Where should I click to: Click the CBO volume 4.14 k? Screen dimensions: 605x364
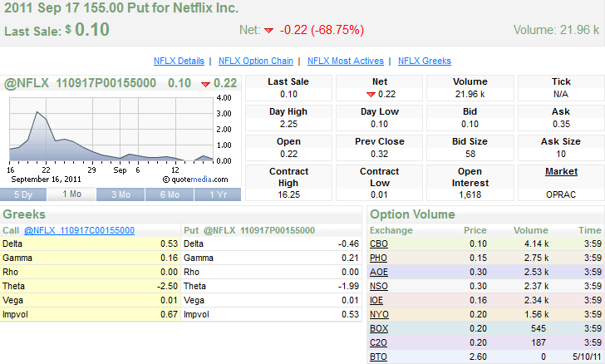pyautogui.click(x=536, y=244)
